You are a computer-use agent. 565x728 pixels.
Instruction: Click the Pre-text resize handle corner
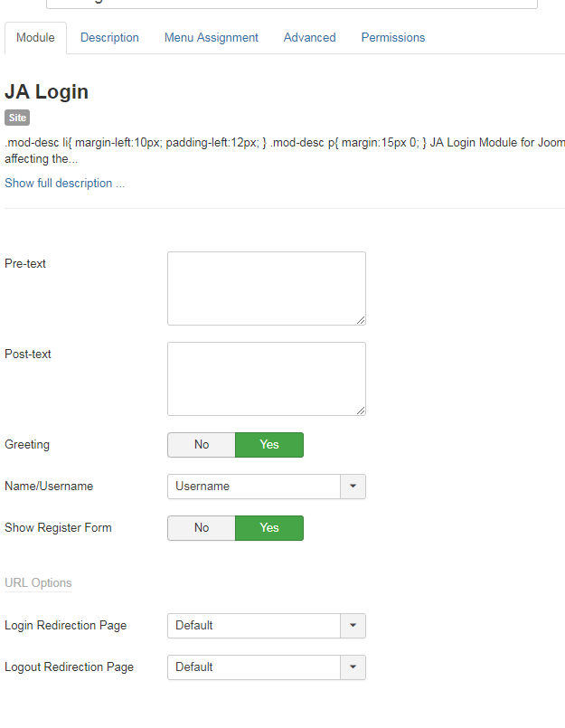361,320
